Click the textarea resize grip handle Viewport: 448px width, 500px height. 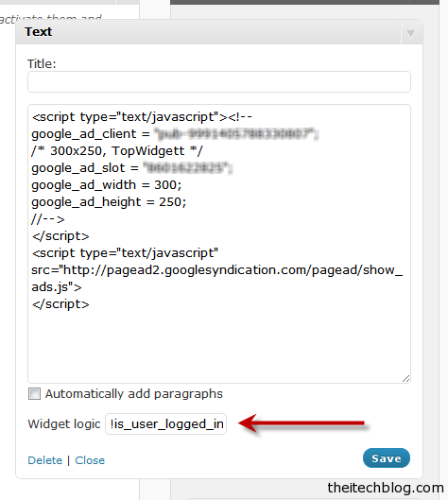click(405, 378)
